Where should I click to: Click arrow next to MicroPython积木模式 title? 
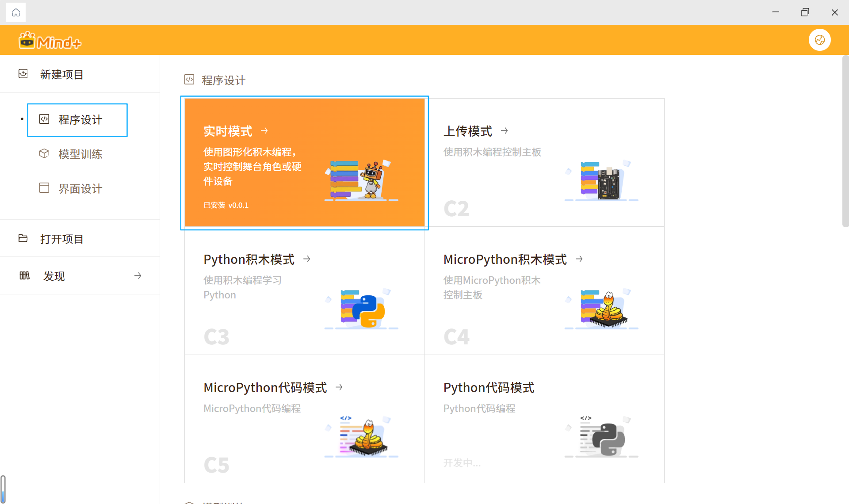tap(579, 259)
